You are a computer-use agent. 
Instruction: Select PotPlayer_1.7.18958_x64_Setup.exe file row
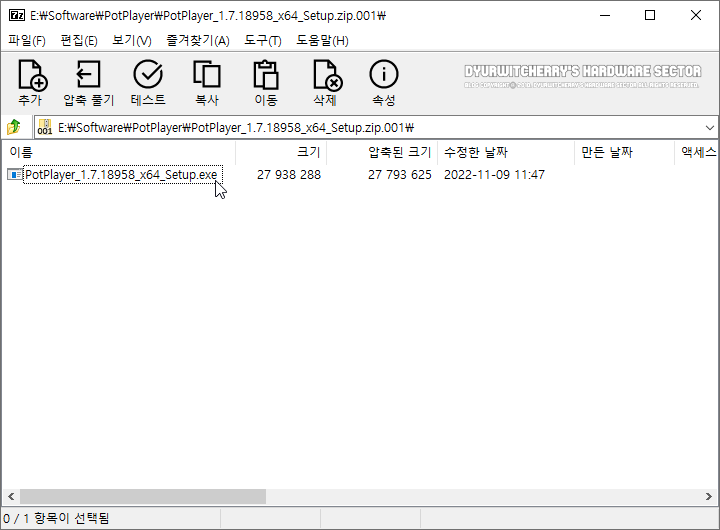tap(123, 175)
